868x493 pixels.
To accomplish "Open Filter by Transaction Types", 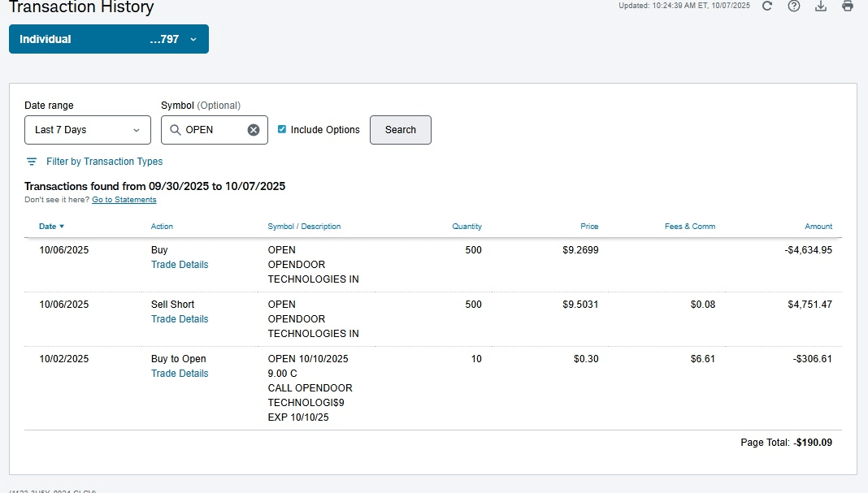I will 104,162.
